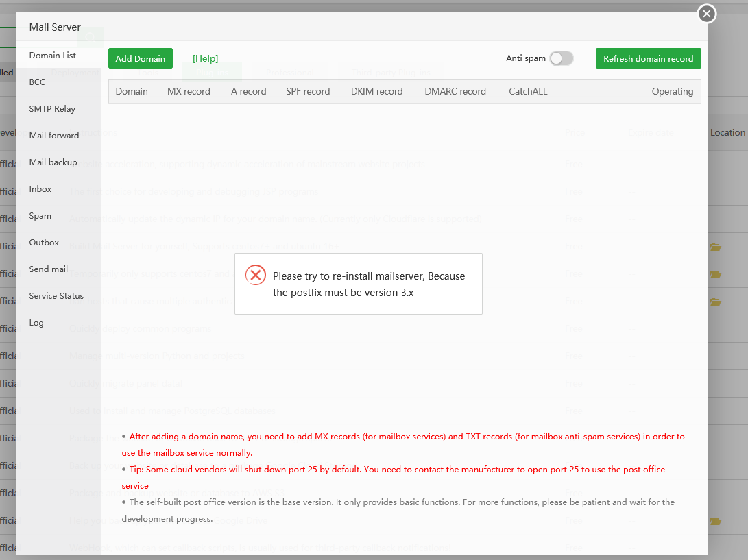Viewport: 748px width, 560px height.
Task: Click the self-built post office note
Action: pyautogui.click(x=398, y=511)
